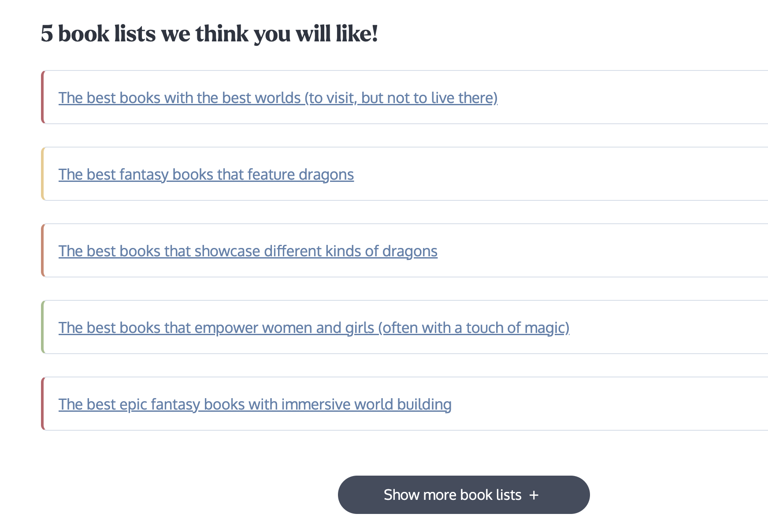Image resolution: width=768 pixels, height=532 pixels.
Task: Open the best worlds to visit book list
Action: click(278, 98)
